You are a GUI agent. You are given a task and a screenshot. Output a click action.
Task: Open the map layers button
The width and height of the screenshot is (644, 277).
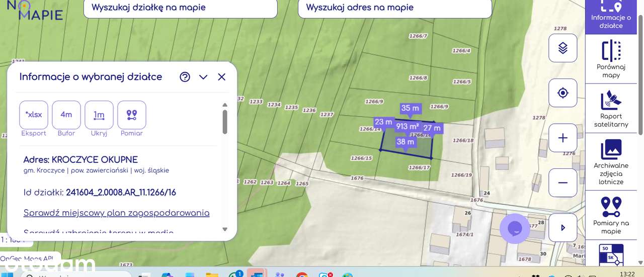(562, 48)
